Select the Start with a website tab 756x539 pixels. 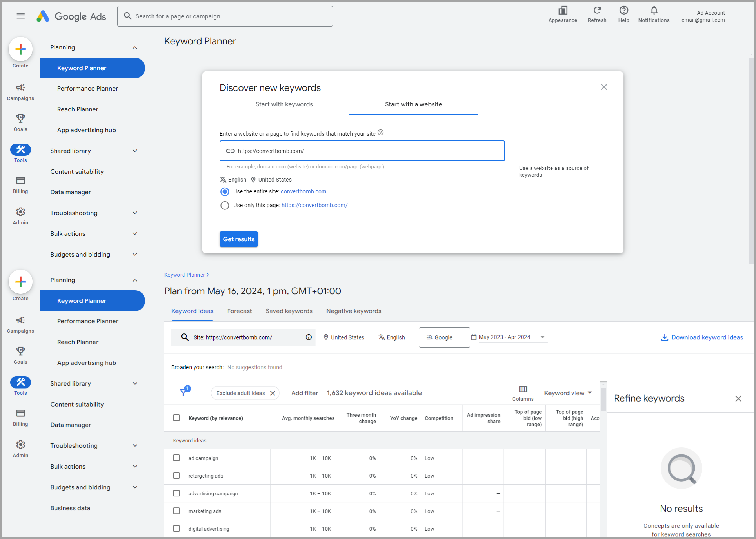coord(413,104)
